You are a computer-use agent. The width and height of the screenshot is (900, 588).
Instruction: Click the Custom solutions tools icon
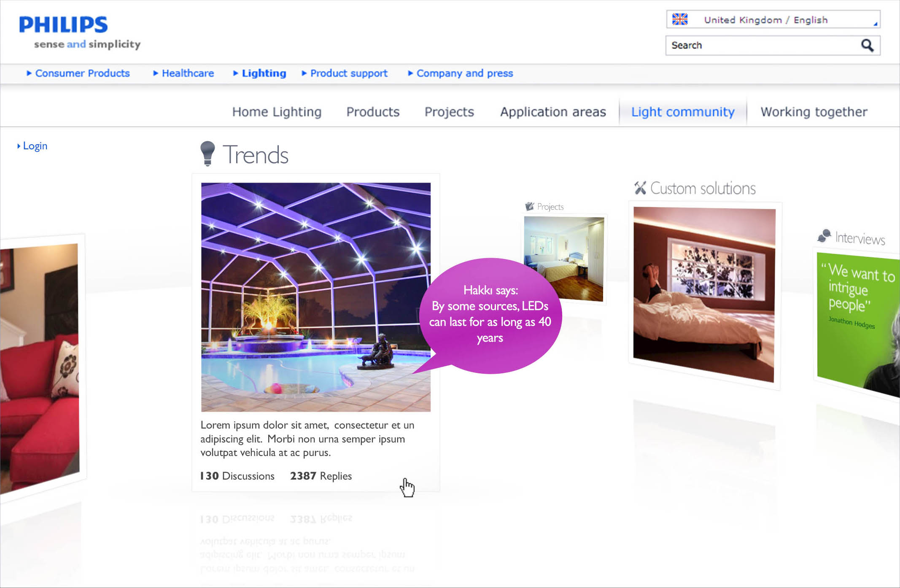click(x=640, y=188)
